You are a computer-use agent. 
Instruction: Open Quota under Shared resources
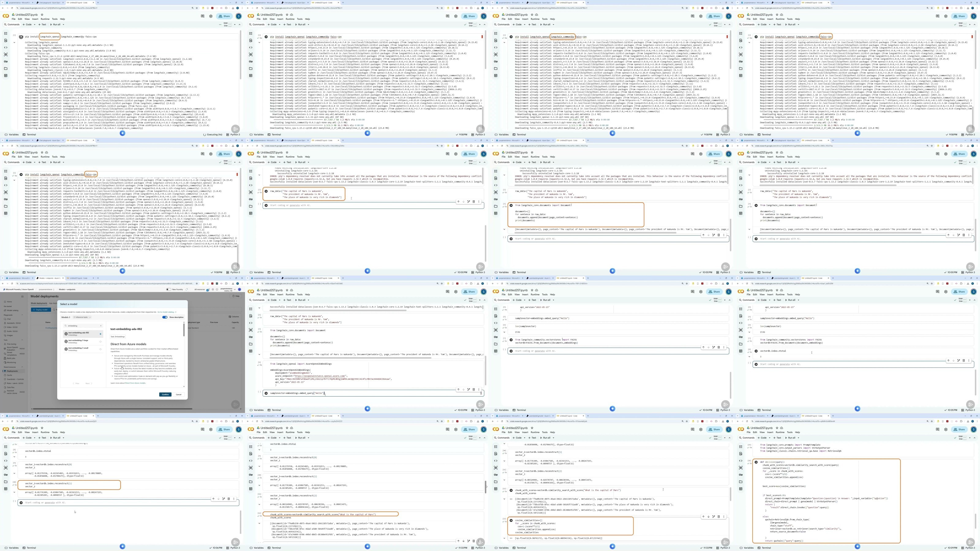[x=9, y=375]
